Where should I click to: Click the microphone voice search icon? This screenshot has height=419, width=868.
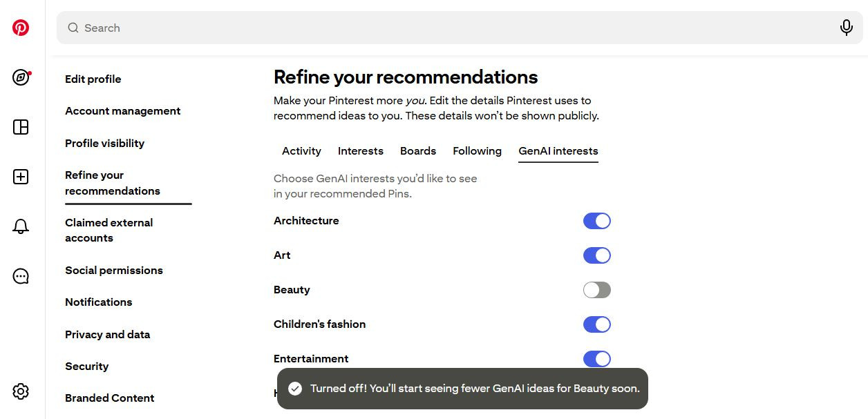(x=846, y=28)
